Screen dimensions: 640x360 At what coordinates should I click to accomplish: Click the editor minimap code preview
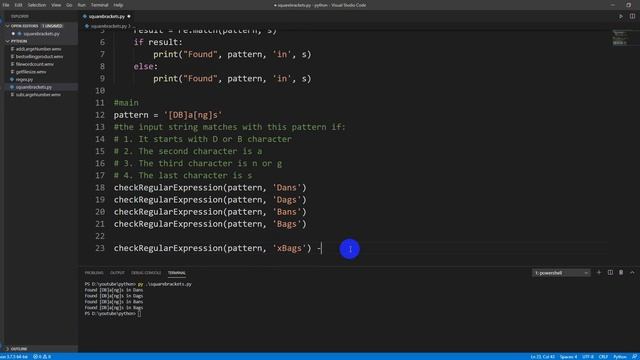point(619,38)
